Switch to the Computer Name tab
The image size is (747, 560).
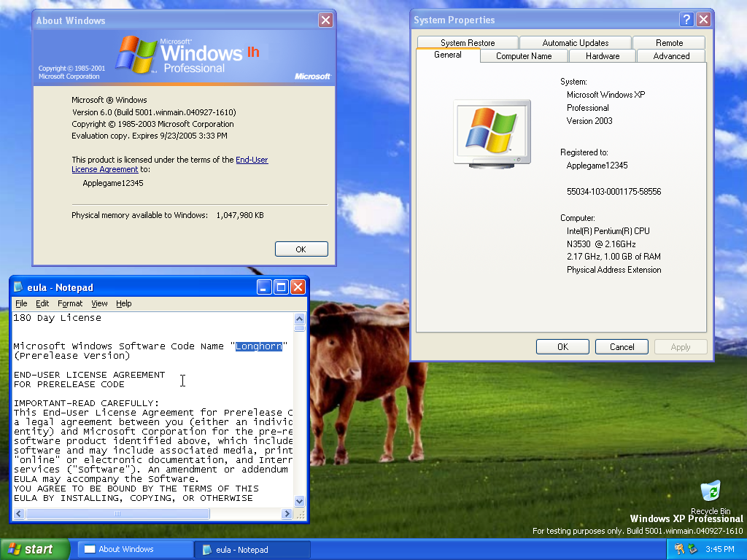(x=524, y=55)
